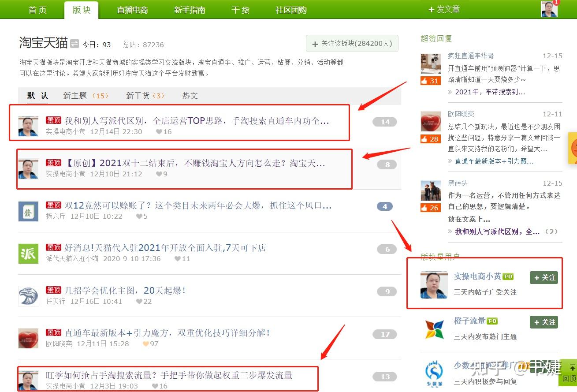The width and height of the screenshot is (577, 392).
Task: Click the orange thumbs-up 31 badge
Action: point(430,81)
